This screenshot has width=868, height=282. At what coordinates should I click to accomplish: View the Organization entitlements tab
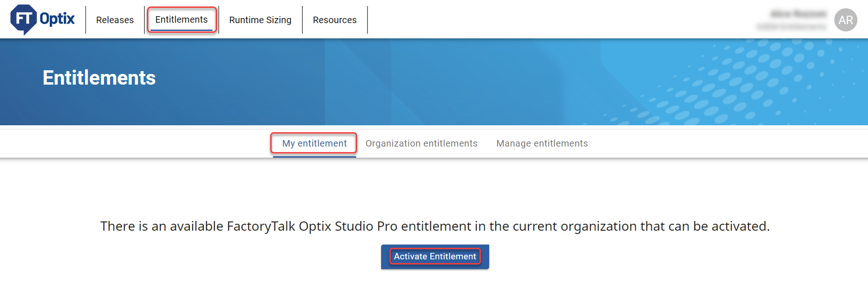421,143
